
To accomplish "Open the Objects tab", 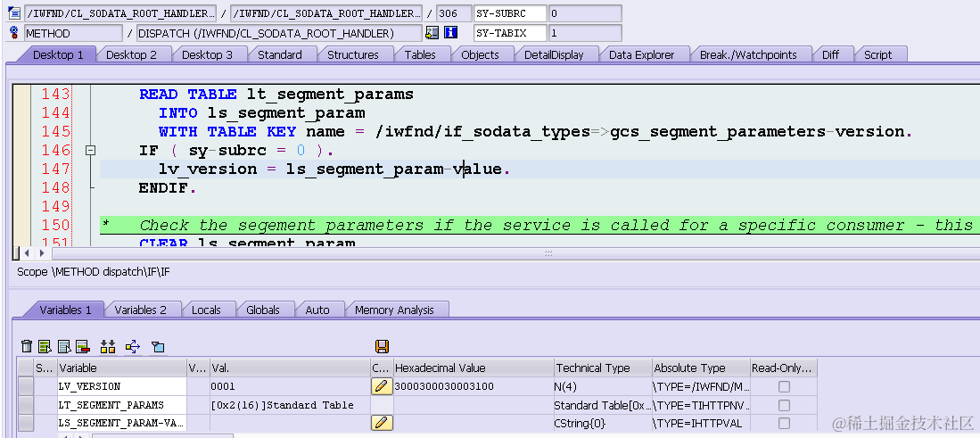I will tap(480, 54).
